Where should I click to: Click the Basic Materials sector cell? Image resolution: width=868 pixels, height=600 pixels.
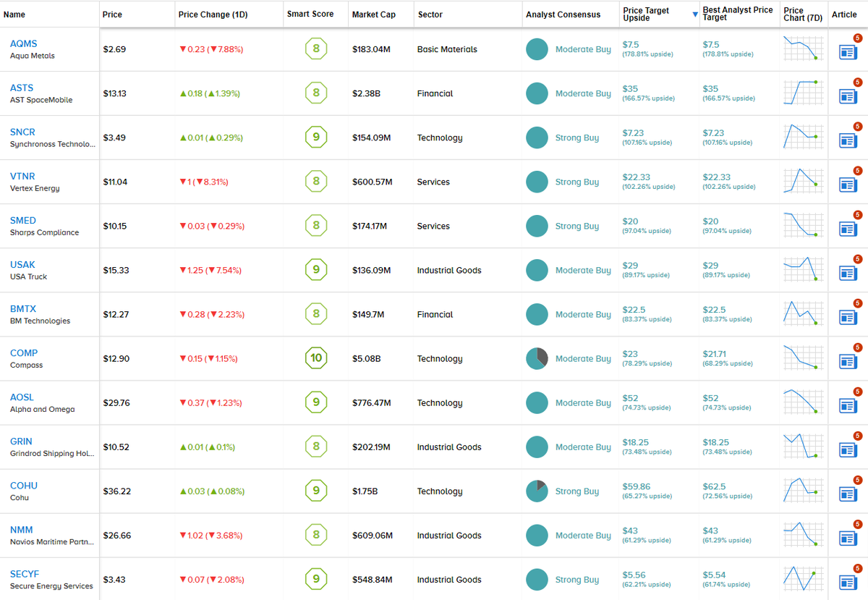point(447,49)
